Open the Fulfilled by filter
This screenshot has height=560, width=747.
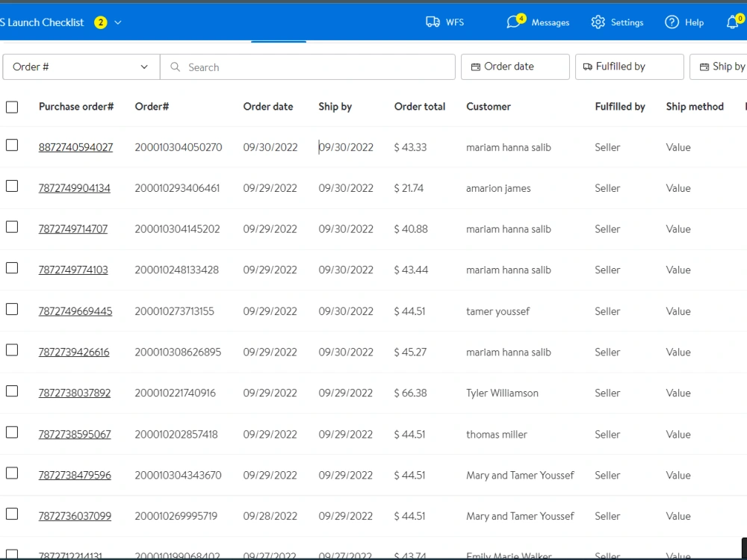pyautogui.click(x=629, y=66)
